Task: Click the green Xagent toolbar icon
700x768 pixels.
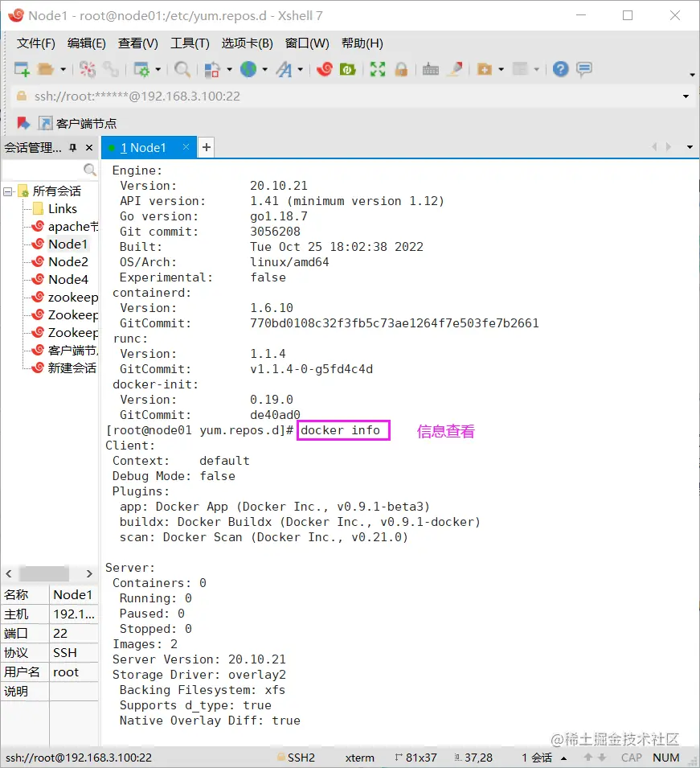Action: pos(347,69)
